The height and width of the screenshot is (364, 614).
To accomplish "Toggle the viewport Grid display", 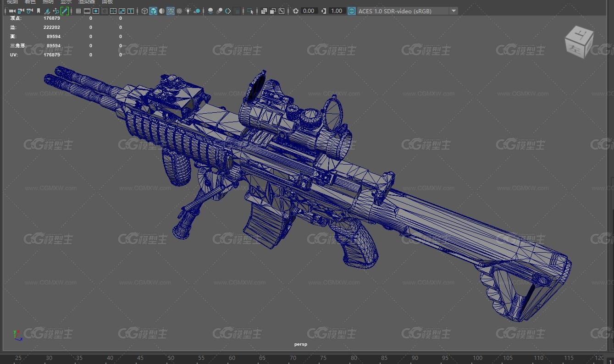I will [78, 11].
